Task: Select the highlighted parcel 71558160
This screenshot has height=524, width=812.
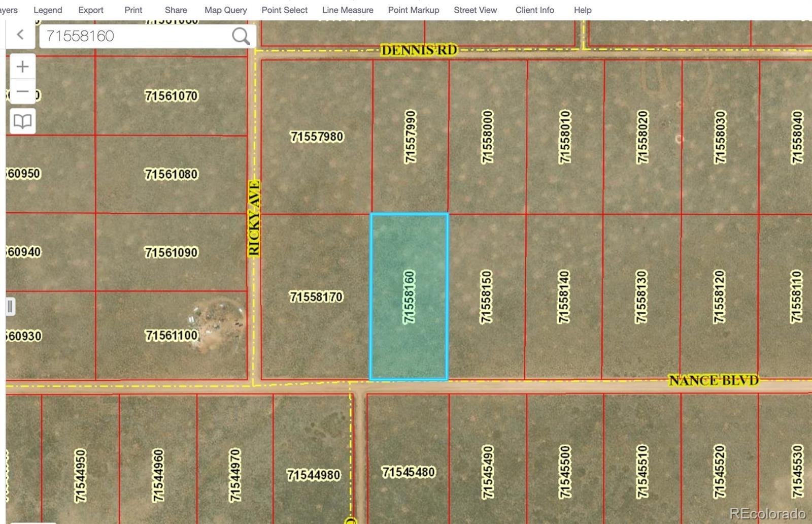Action: (409, 297)
